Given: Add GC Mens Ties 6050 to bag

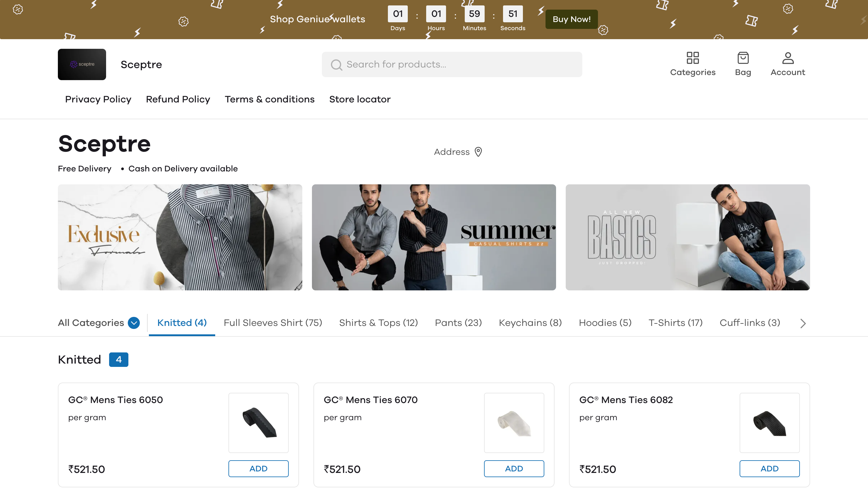Looking at the screenshot, I should point(258,469).
